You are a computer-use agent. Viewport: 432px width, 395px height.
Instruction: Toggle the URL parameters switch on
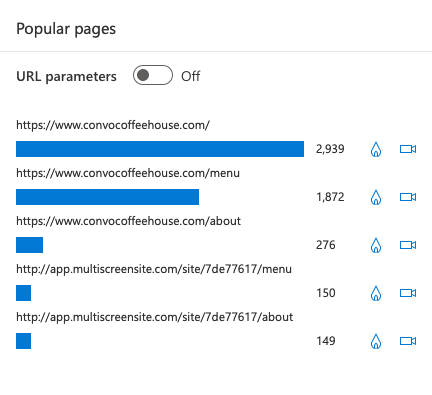[x=153, y=75]
